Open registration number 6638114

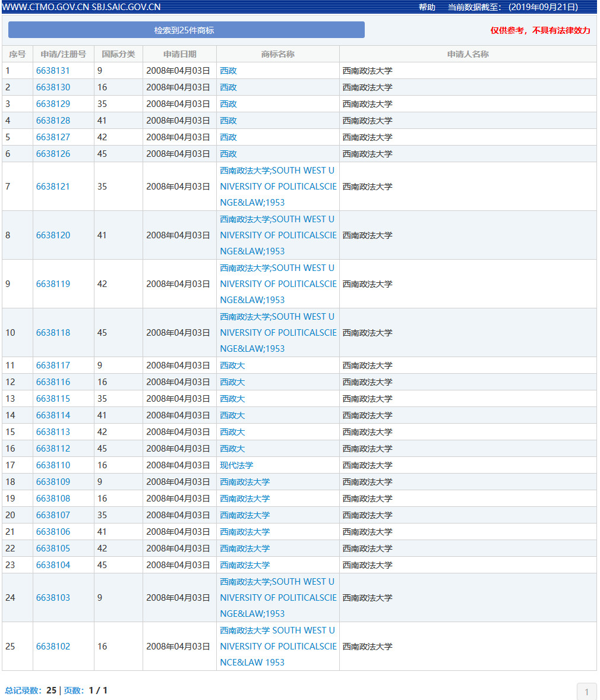(53, 415)
